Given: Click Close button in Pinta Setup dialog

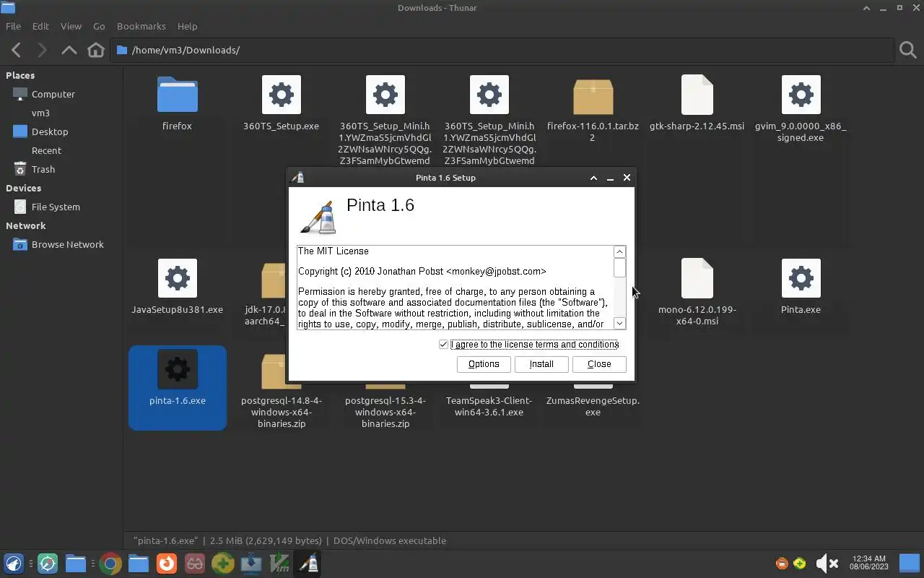Looking at the screenshot, I should click(599, 364).
